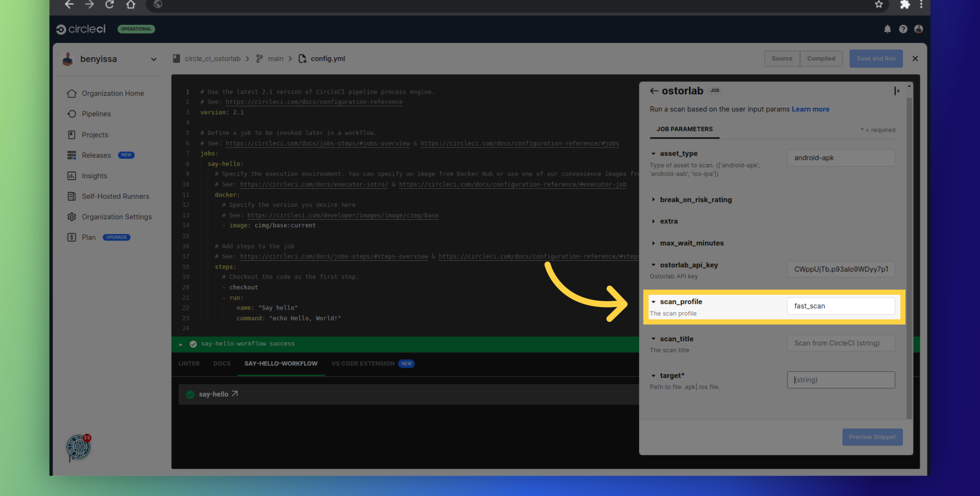
Task: Open Organization Settings gear item
Action: pos(116,217)
